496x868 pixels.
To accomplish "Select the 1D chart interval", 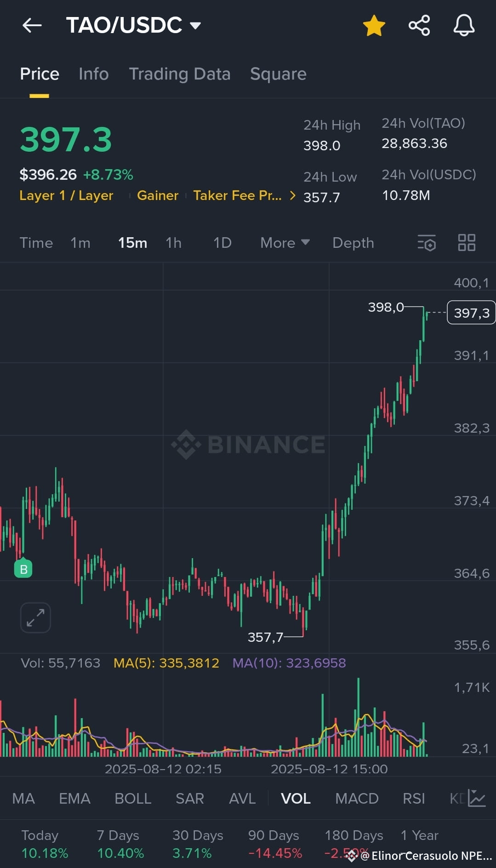I will 222,243.
